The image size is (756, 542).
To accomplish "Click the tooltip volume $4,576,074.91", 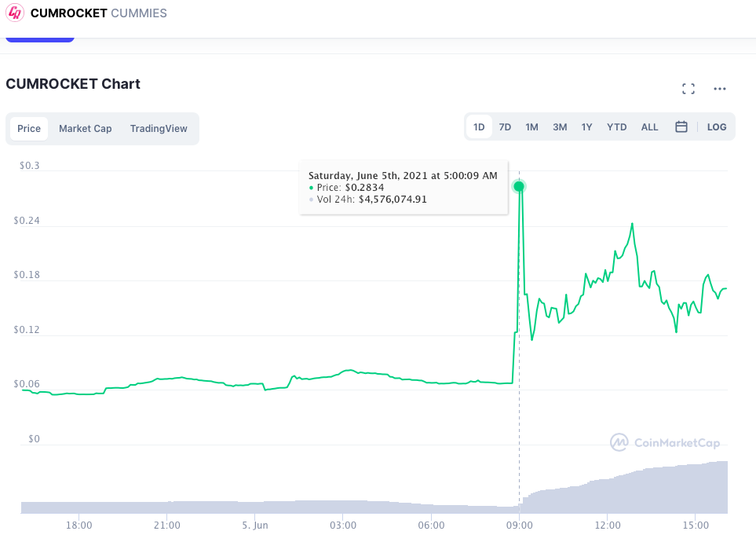I will pyautogui.click(x=393, y=200).
